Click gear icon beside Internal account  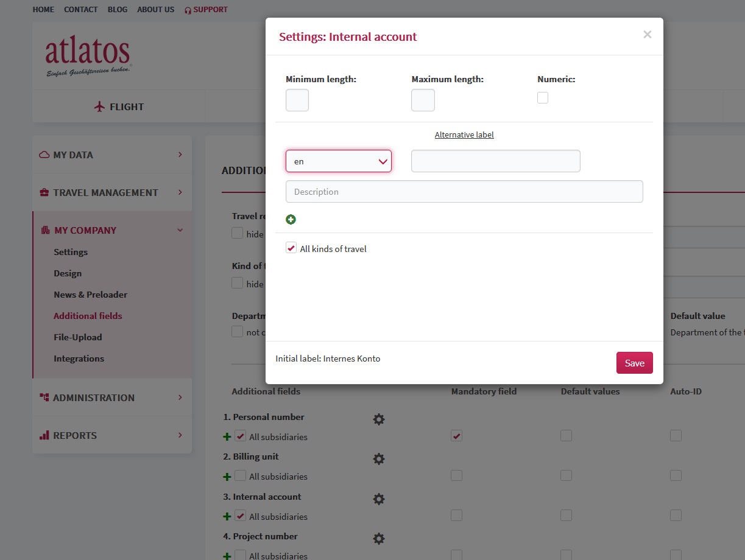379,499
